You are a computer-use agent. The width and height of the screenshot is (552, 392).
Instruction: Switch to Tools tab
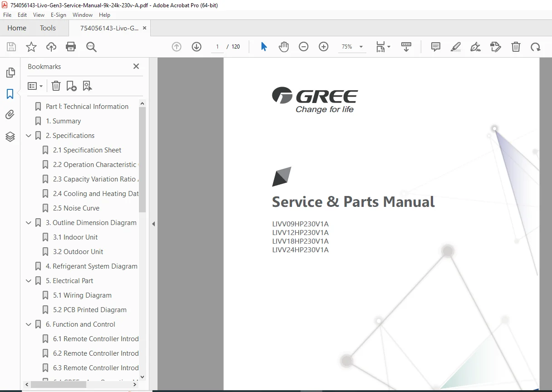click(48, 28)
